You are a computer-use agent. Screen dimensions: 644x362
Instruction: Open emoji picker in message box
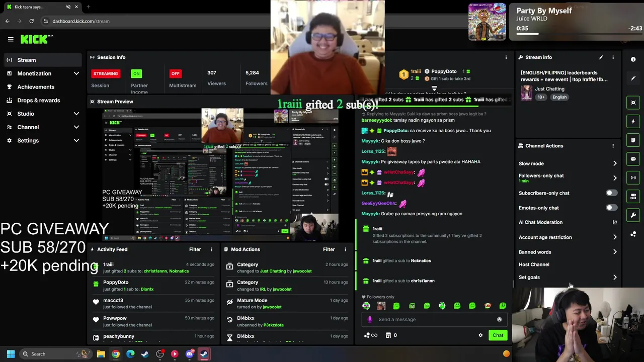(499, 319)
